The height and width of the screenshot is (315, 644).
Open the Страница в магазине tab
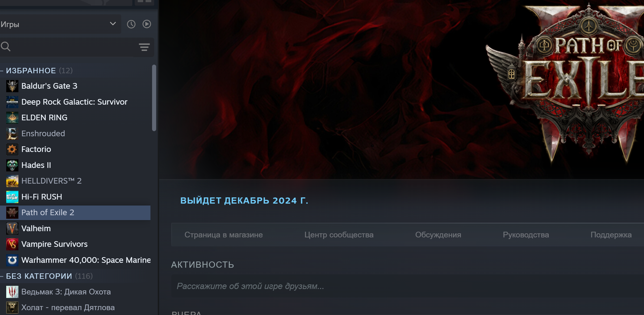tap(224, 235)
